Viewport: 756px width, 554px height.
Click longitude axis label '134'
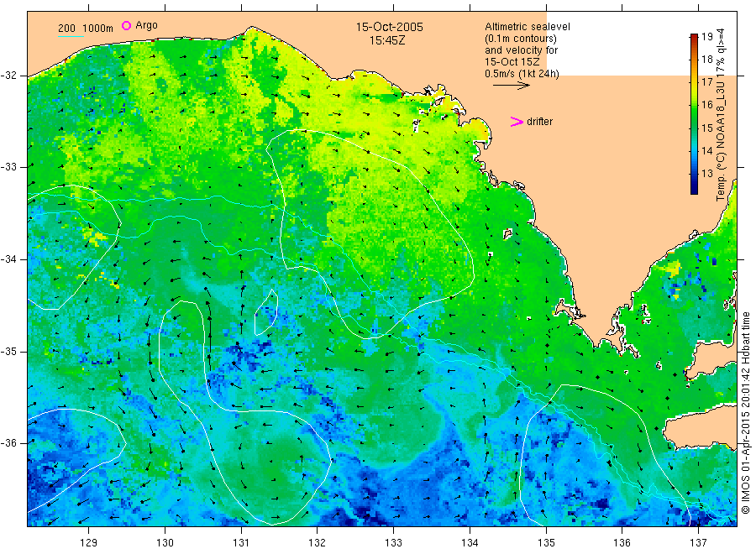[470, 543]
